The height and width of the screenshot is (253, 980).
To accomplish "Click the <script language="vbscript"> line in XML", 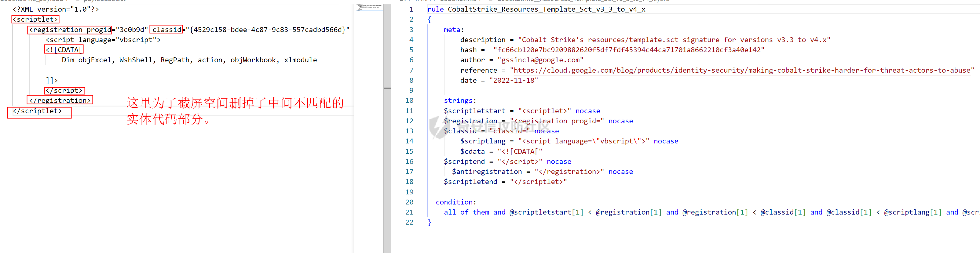I will click(103, 40).
